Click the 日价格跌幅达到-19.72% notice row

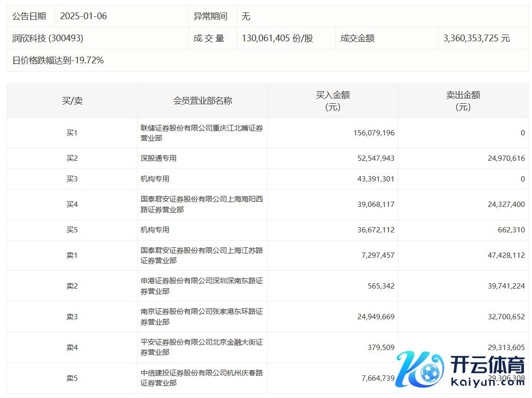[x=58, y=60]
